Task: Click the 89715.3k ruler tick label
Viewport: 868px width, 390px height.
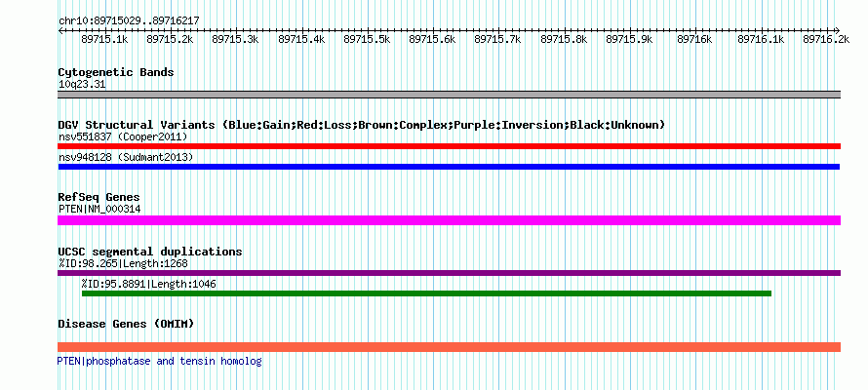Action: point(235,39)
